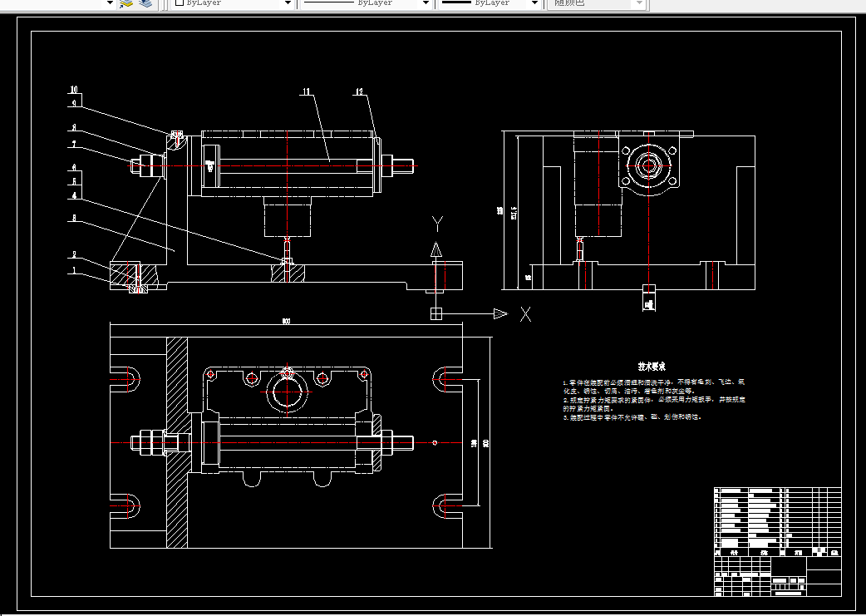Select callout number 9 label
Viewport: 866px width, 616px height.
coord(74,103)
